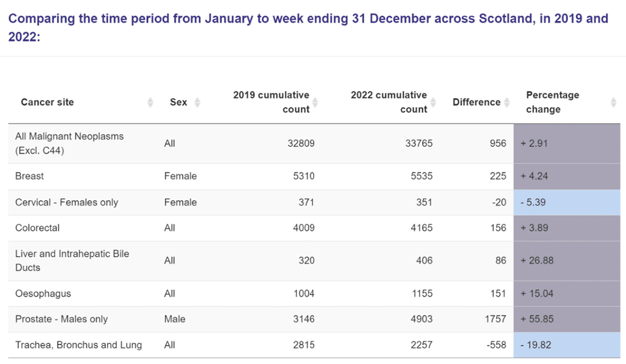Sort by 2019 cumulative count arrows
The image size is (626, 364).
pyautogui.click(x=315, y=102)
